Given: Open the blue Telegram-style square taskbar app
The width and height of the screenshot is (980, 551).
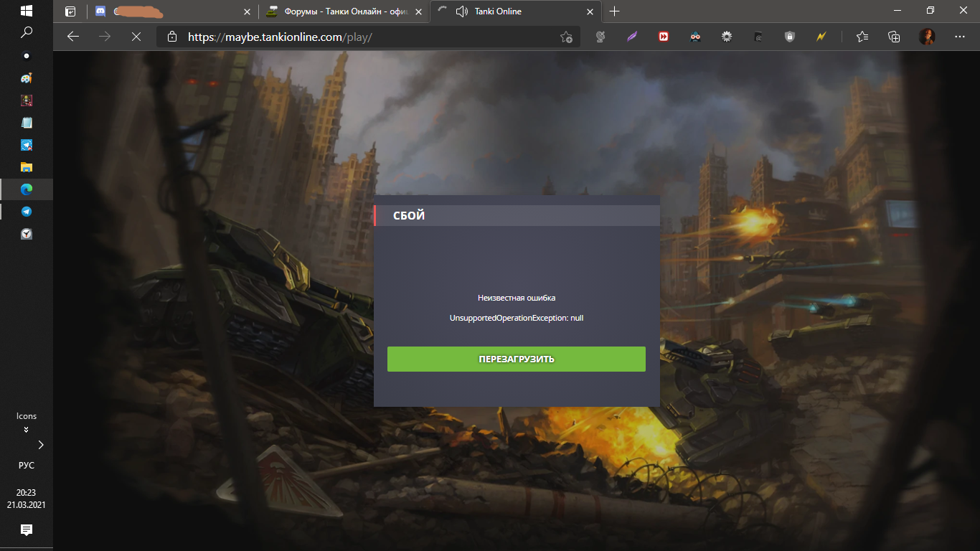Looking at the screenshot, I should pyautogui.click(x=27, y=145).
